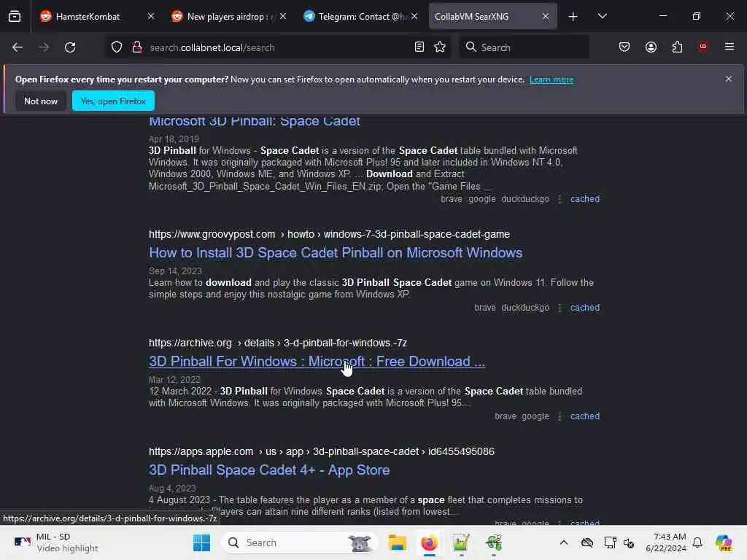Open the Firefox account icon
Viewport: 747px width, 560px height.
pos(651,47)
